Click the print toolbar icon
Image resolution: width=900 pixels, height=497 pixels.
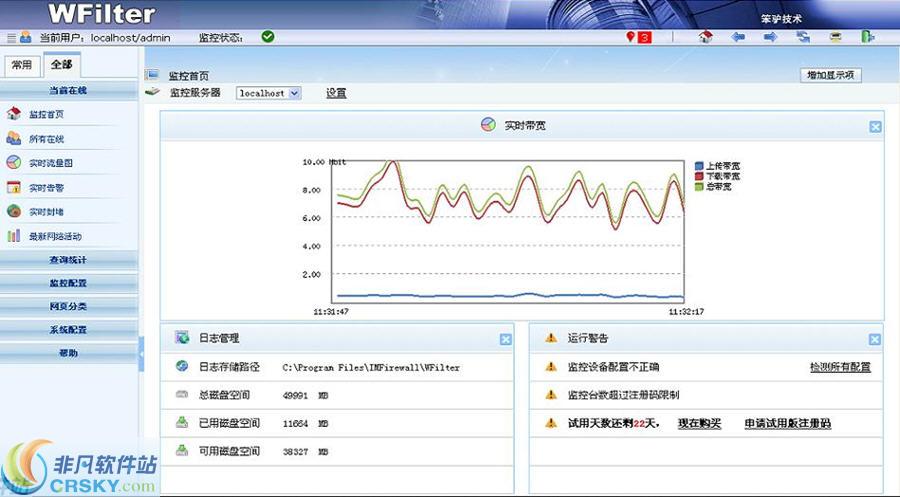[x=836, y=37]
